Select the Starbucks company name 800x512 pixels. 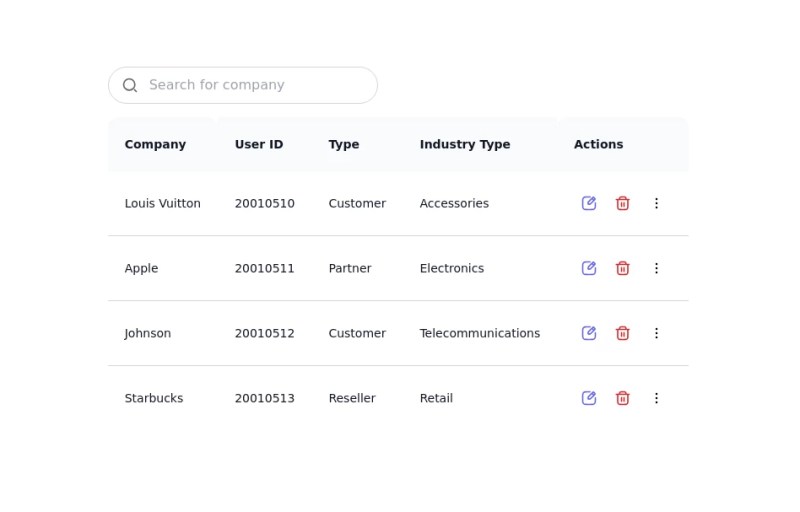(154, 398)
